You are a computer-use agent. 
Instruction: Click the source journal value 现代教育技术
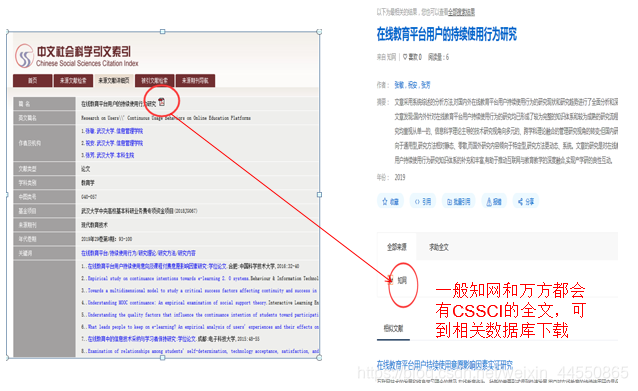pyautogui.click(x=94, y=225)
